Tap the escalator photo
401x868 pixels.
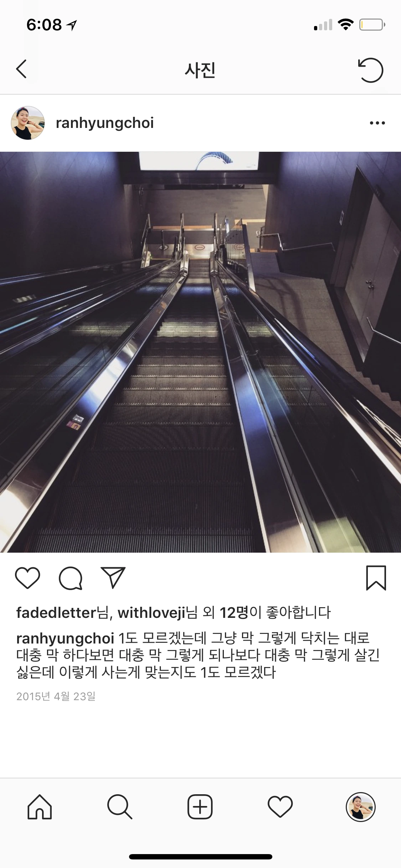pos(200,352)
